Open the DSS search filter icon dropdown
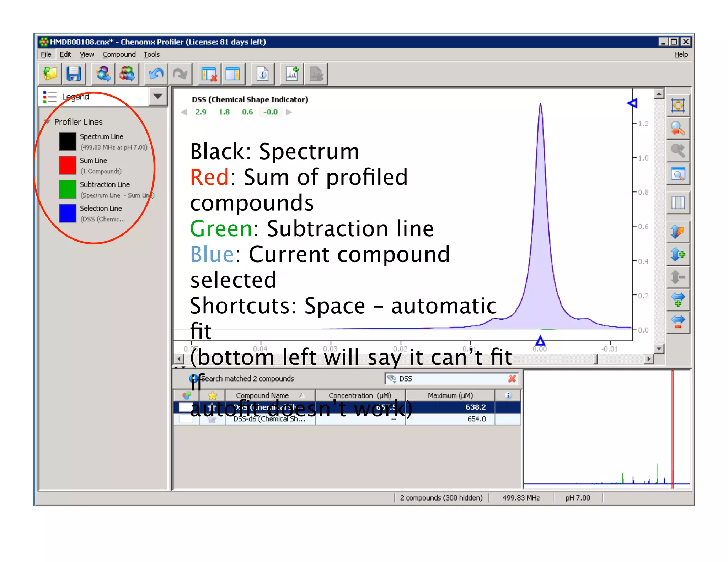This screenshot has height=562, width=728. (x=392, y=379)
